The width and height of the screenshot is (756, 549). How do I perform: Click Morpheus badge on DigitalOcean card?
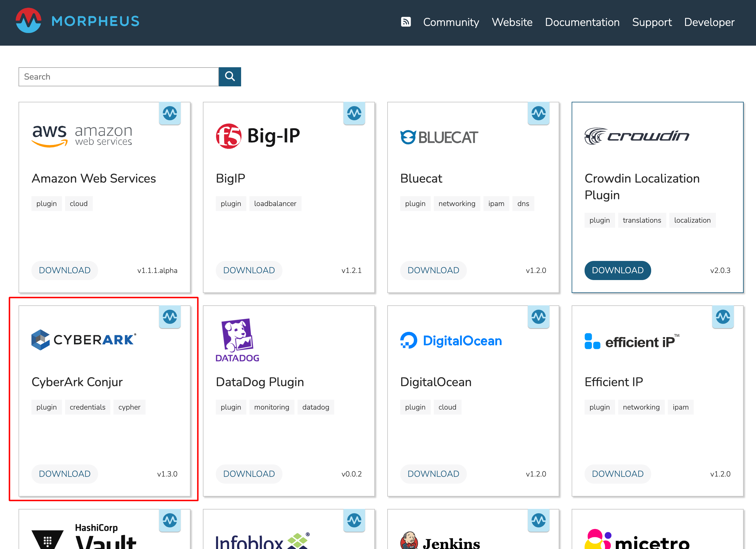pos(538,317)
